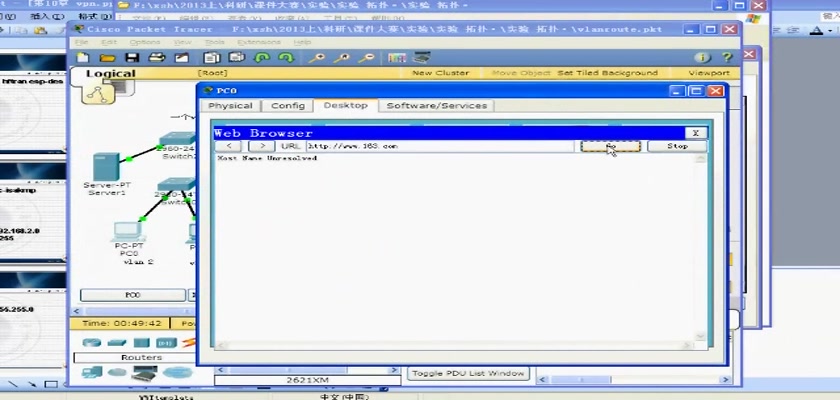The height and width of the screenshot is (400, 840).
Task: Select the Custom Made Devices icon
Action: coord(145,373)
